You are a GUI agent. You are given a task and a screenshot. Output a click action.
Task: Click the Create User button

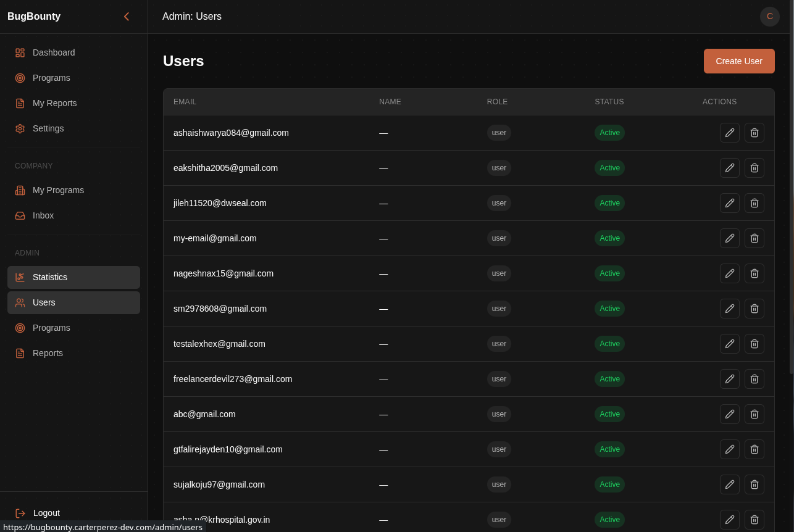point(739,61)
